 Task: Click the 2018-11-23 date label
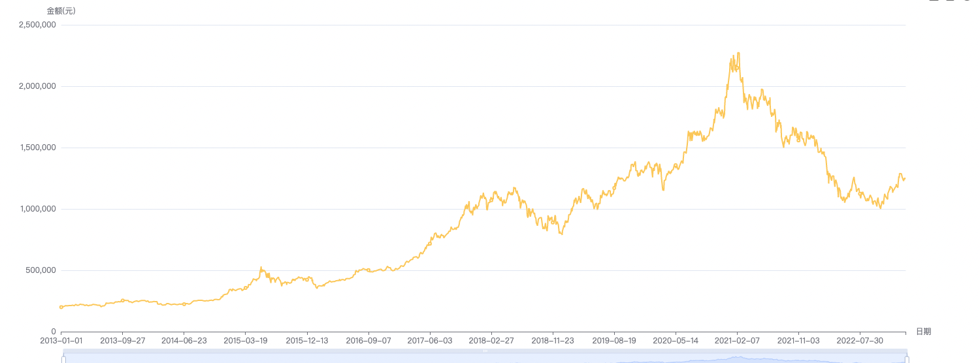click(553, 341)
